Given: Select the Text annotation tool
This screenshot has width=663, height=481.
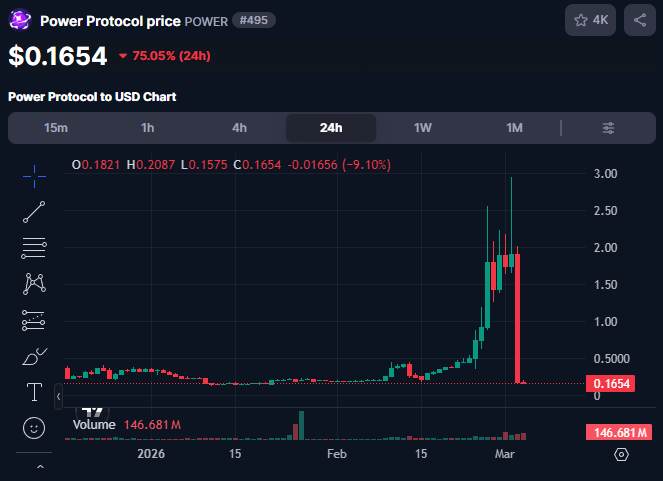Looking at the screenshot, I should 34,392.
